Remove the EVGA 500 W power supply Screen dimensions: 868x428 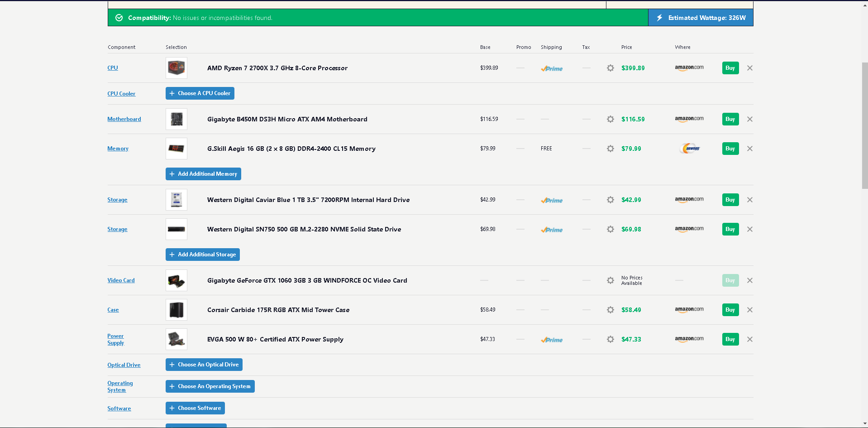(750, 339)
